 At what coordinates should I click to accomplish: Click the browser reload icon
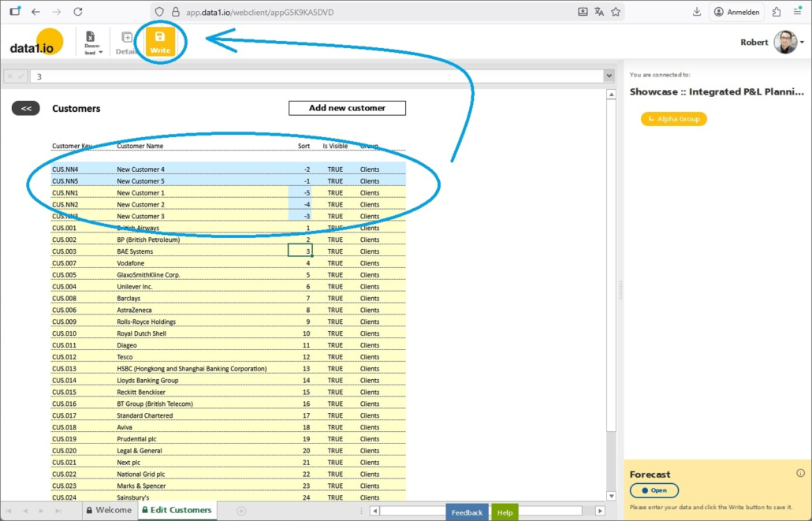click(x=77, y=12)
